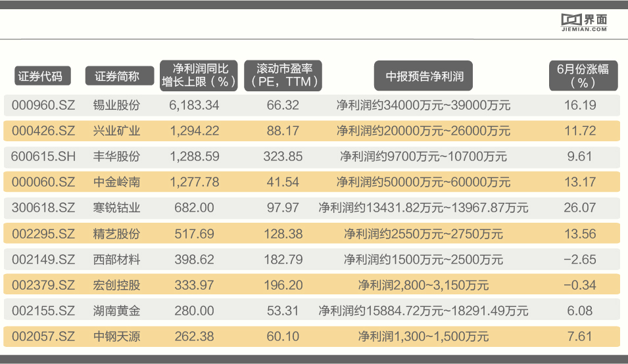Viewport: 628px width, 364px height.
Task: Select stock code 002295.SZ
Action: 43,234
